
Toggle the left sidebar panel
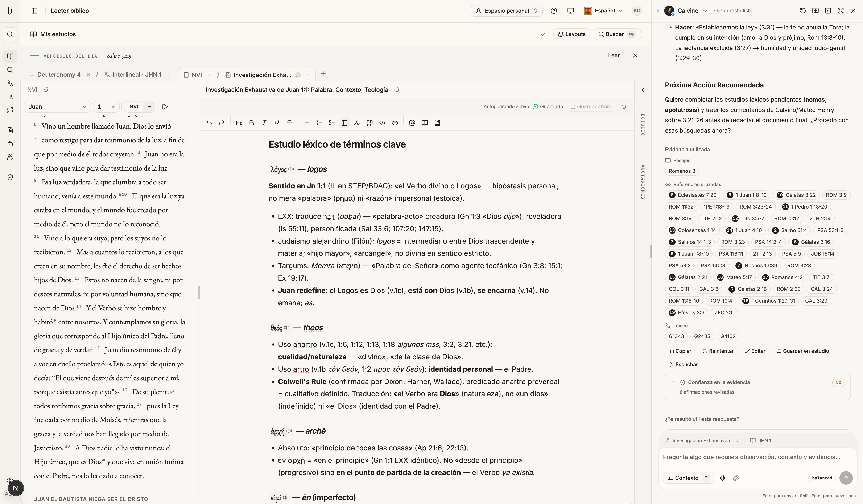pos(34,11)
